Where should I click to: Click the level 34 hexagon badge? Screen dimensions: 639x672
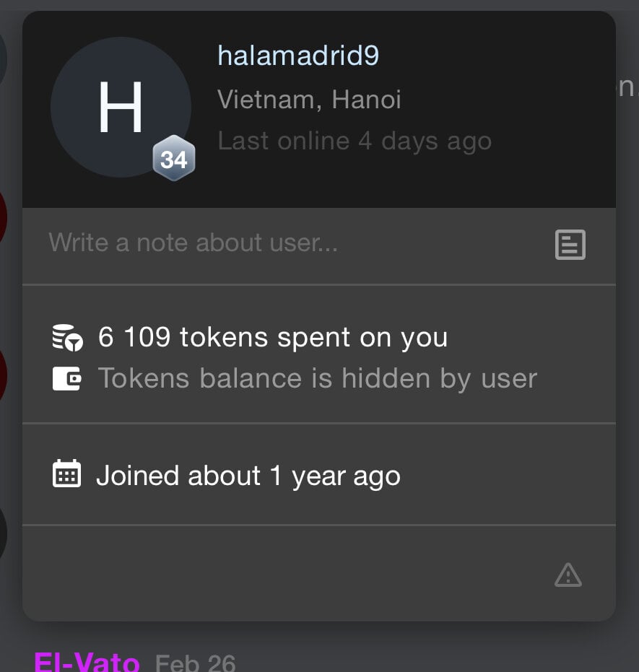click(174, 160)
